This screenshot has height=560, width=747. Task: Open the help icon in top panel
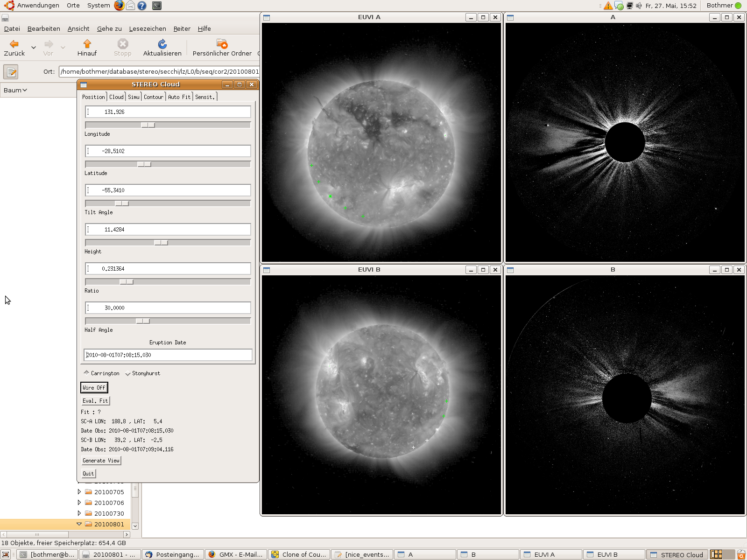[x=142, y=6]
